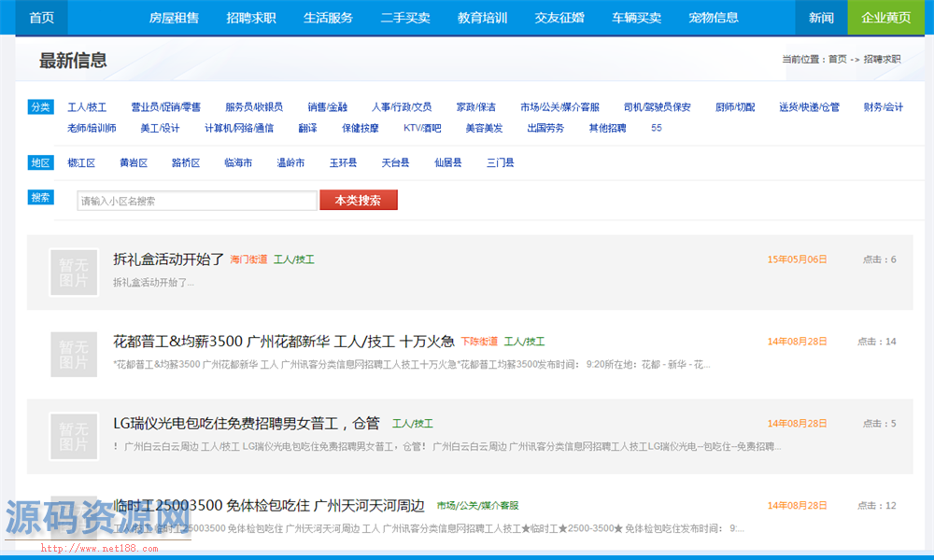934x560 pixels.
Task: Filter by region 温岭市
Action: [290, 163]
